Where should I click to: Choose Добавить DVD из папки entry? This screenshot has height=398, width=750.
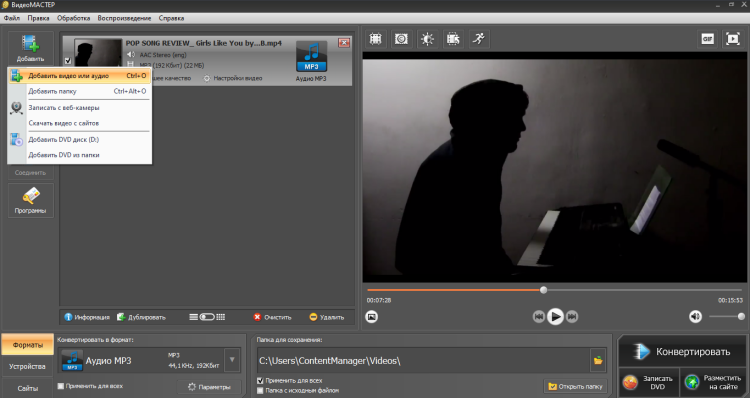pyautogui.click(x=80, y=155)
